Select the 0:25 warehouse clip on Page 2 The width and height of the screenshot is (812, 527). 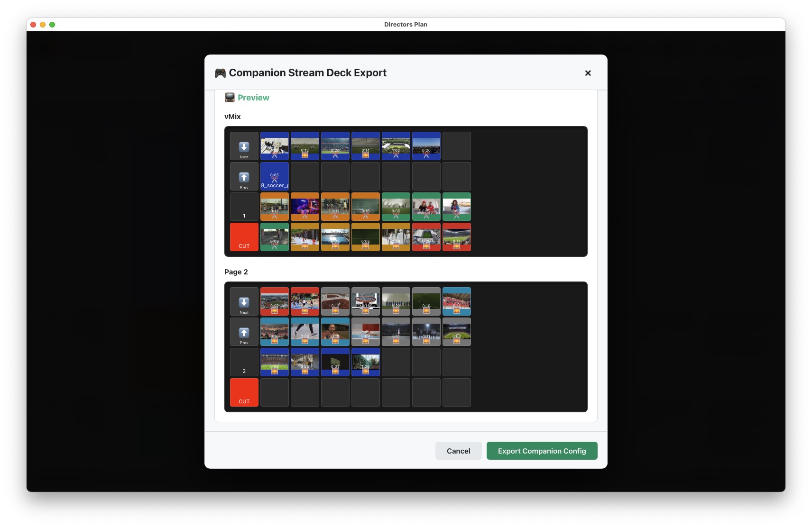(305, 362)
